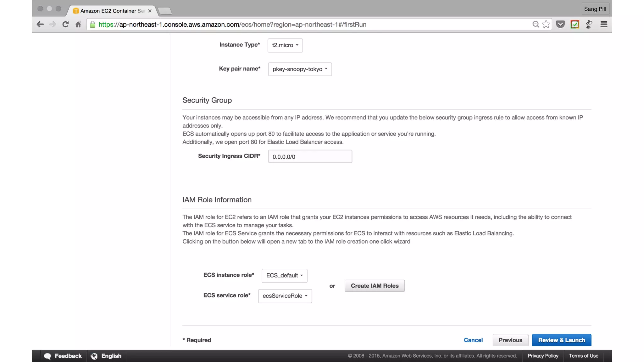Focus the Security Ingress CIDR field

click(310, 156)
